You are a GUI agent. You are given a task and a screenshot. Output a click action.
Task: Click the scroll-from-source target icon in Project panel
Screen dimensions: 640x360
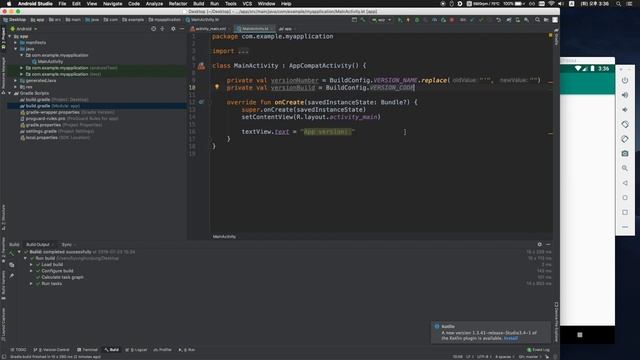[x=153, y=29]
